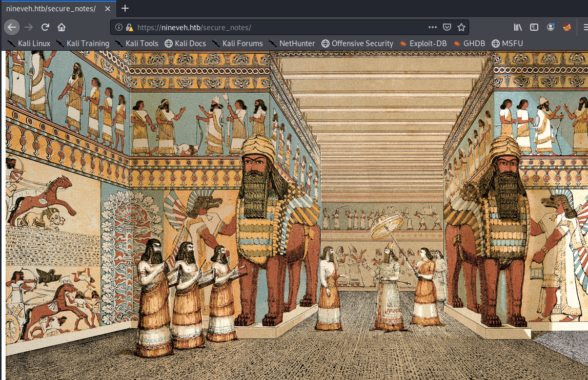Save page to Pocket
588x380 pixels.
447,27
